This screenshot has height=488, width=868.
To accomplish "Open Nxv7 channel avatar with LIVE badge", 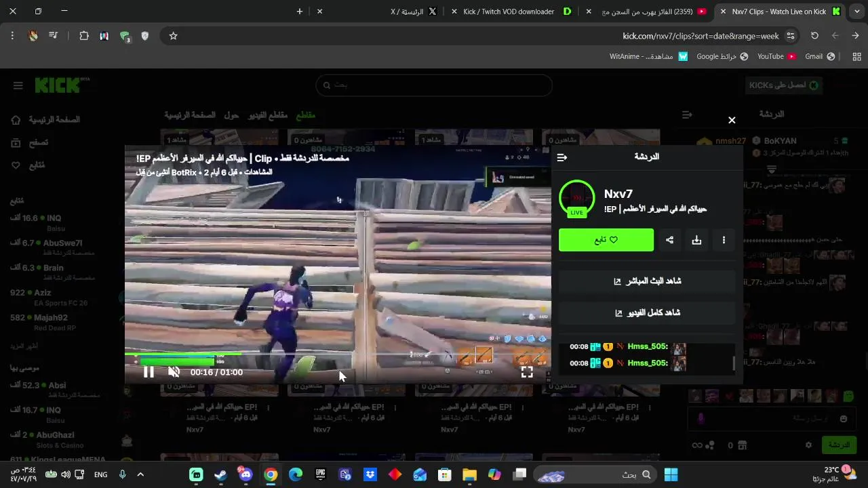I will 576,199.
